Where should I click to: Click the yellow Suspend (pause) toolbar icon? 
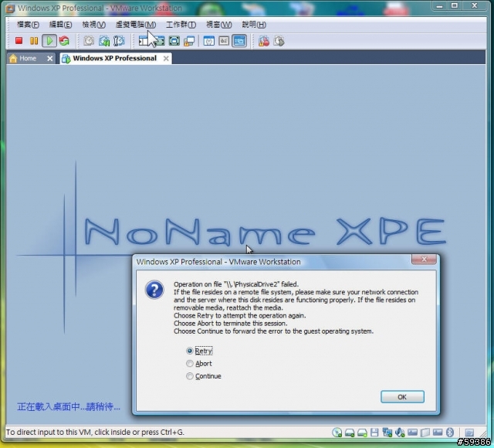tap(34, 41)
